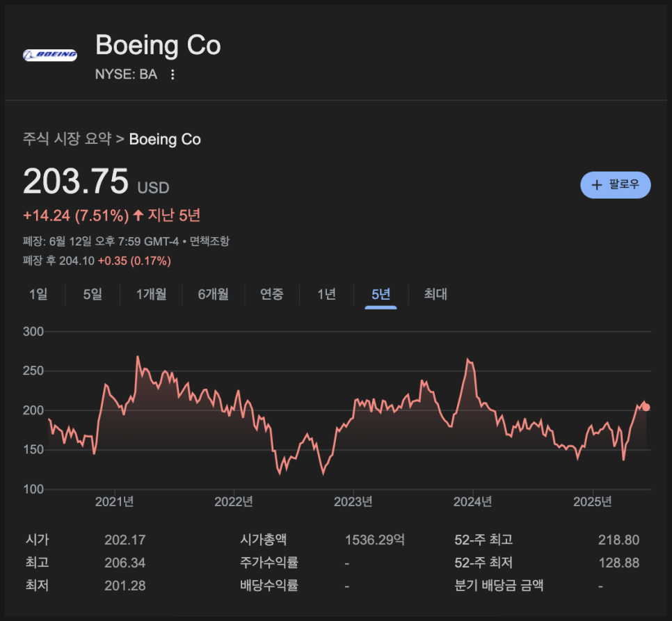672x621 pixels.
Task: Click the NYSE: BA ticker text
Action: [126, 74]
